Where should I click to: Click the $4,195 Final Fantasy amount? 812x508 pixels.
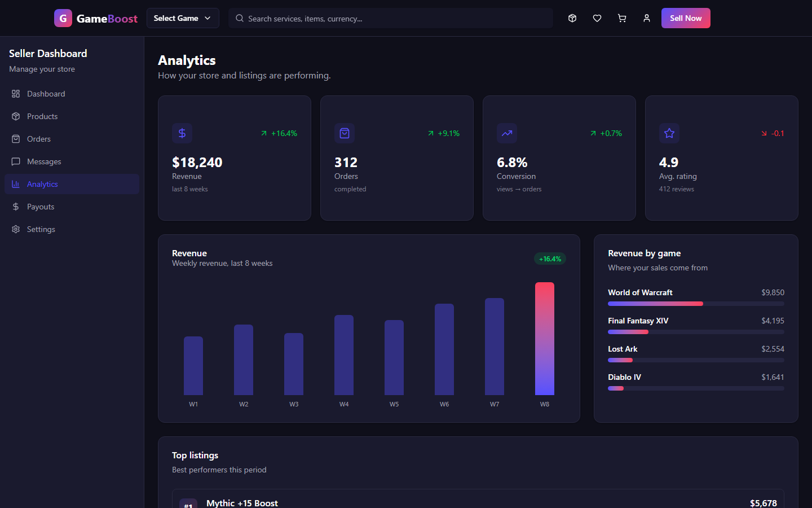(x=773, y=321)
